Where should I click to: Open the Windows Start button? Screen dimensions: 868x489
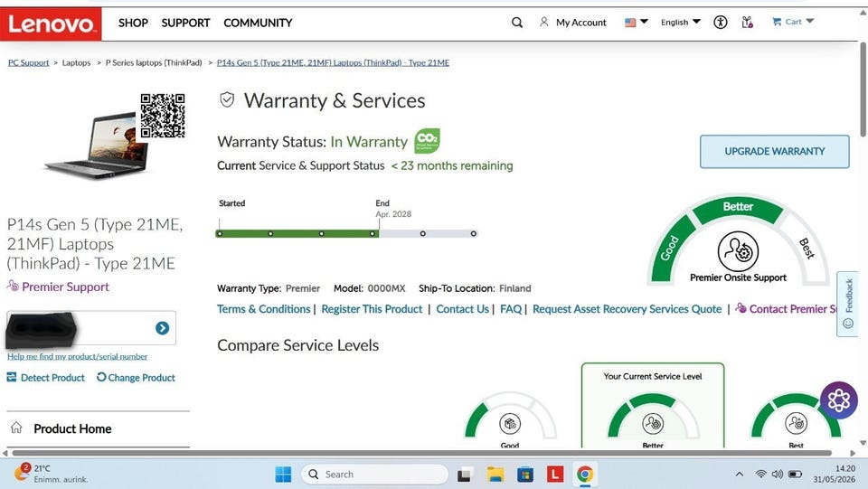(x=283, y=474)
